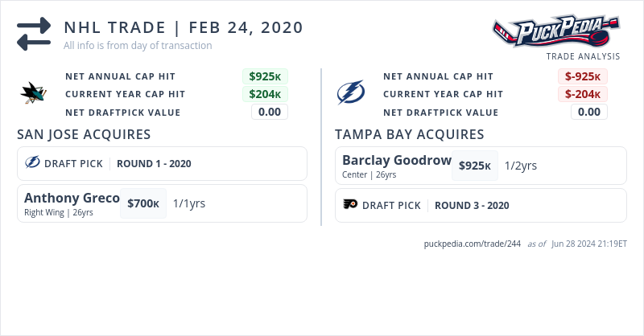Select the Round 3 - 2020 draft pick
This screenshot has height=336, width=644.
click(472, 205)
